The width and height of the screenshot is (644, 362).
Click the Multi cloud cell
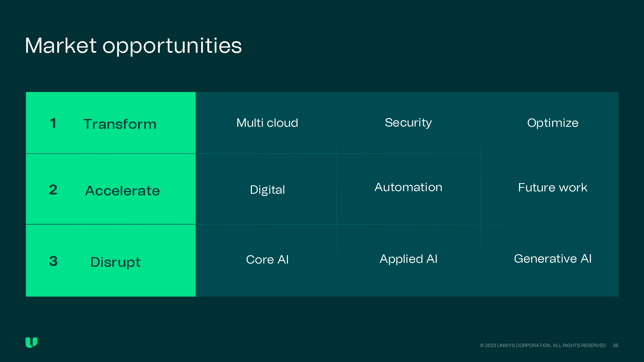click(x=267, y=123)
